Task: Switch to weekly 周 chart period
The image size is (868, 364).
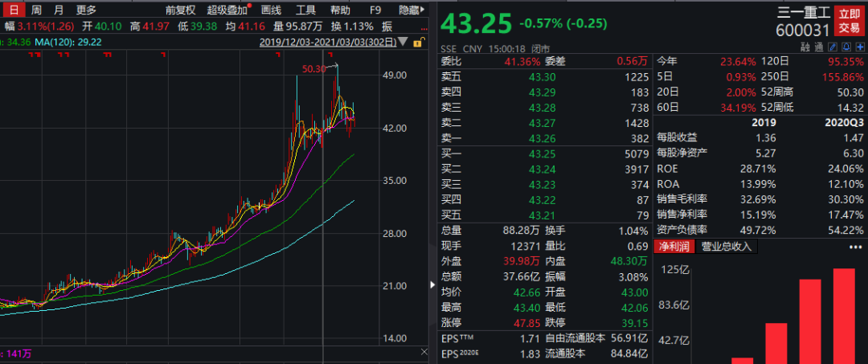Action: 36,10
